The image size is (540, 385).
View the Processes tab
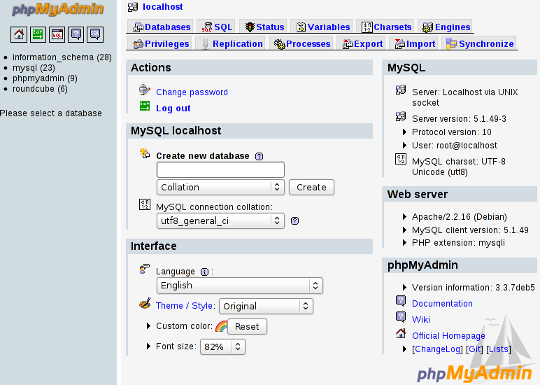[302, 44]
